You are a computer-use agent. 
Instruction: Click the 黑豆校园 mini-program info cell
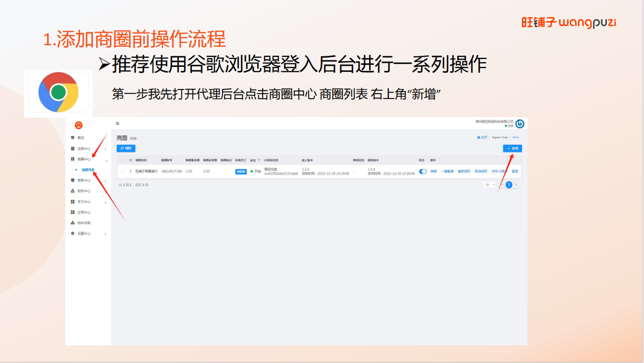point(281,171)
